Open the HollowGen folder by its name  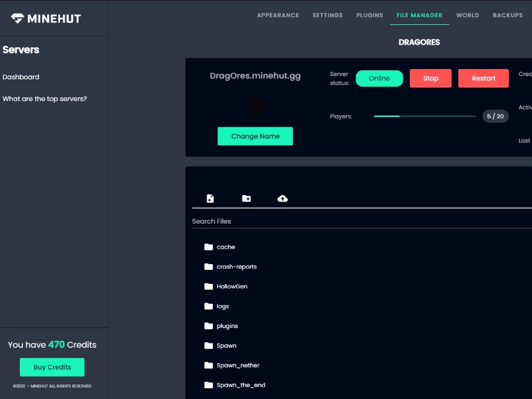232,286
